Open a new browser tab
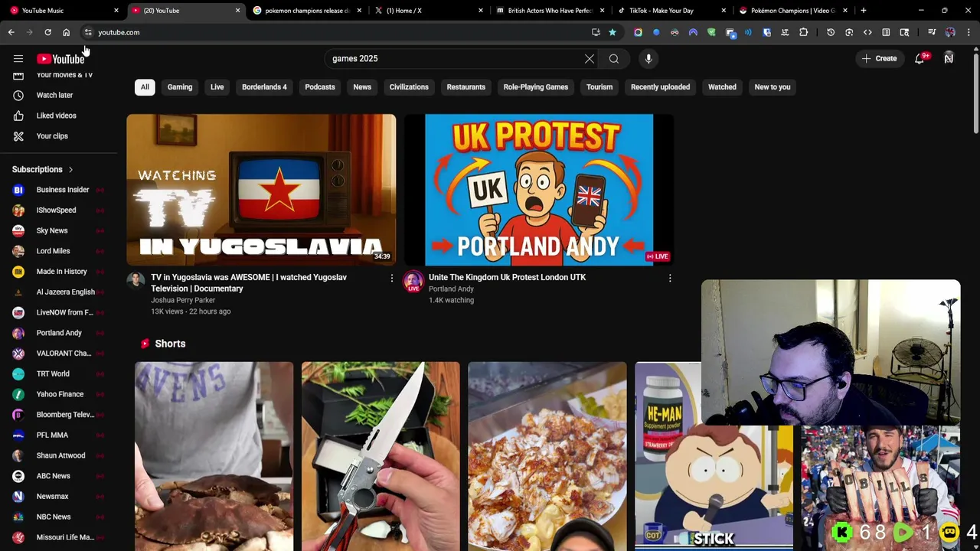The image size is (980, 551). pyautogui.click(x=863, y=11)
